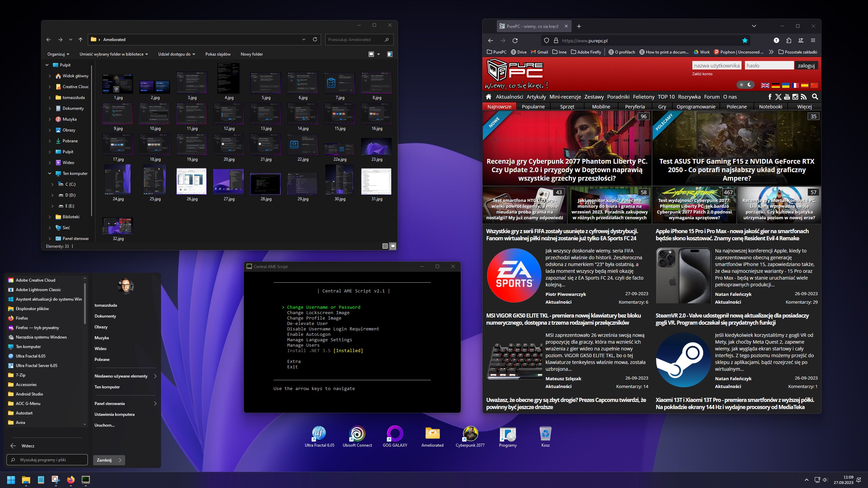Toggle the preview pane in Explorer toolbar

(x=390, y=54)
